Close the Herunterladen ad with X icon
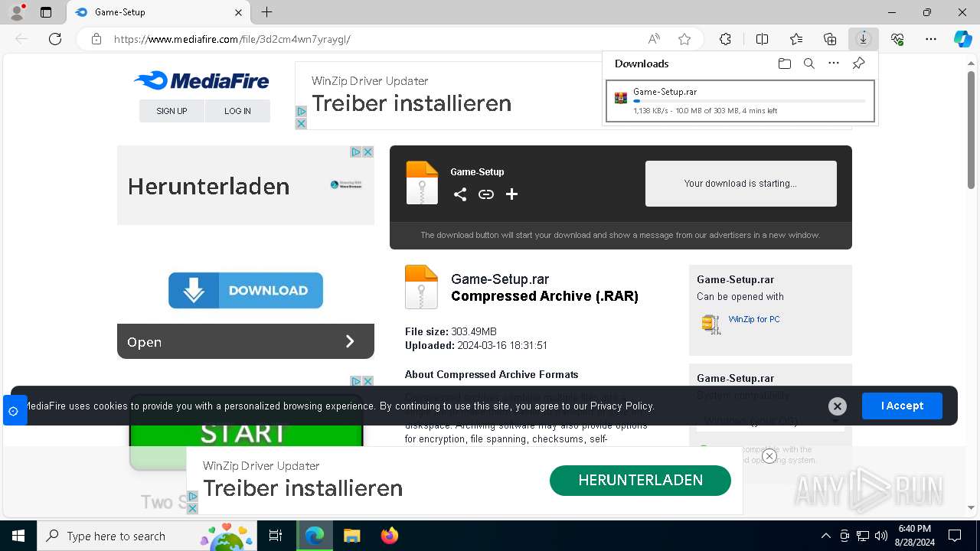The image size is (980, 551). [367, 152]
